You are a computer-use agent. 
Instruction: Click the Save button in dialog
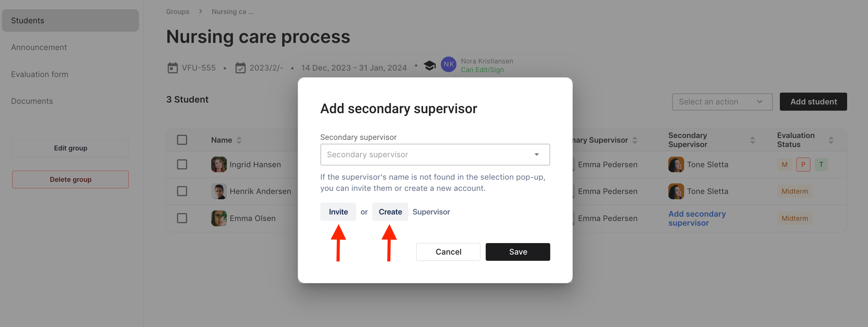pos(518,252)
